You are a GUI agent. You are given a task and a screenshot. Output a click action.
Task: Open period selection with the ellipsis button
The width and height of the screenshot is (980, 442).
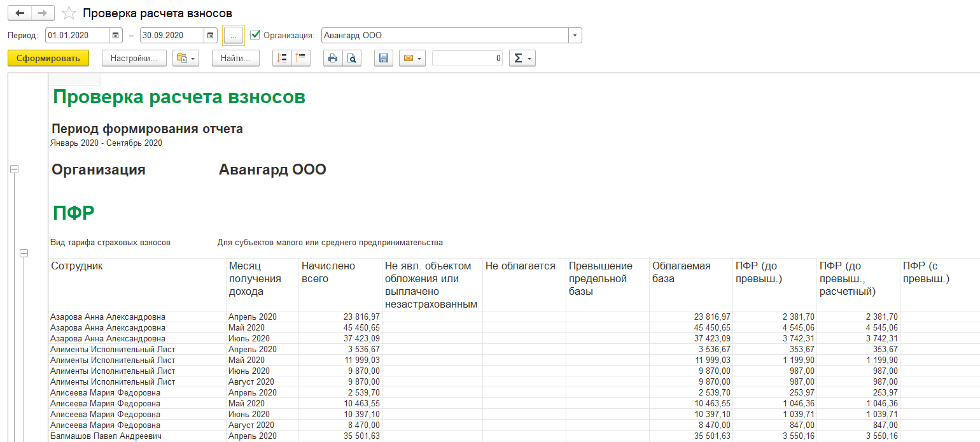[233, 36]
